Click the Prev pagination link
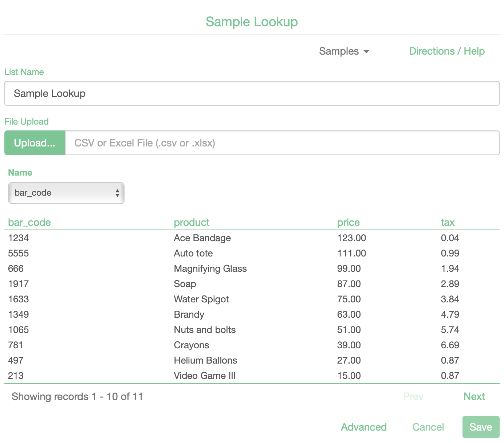This screenshot has width=504, height=443. pos(413,397)
